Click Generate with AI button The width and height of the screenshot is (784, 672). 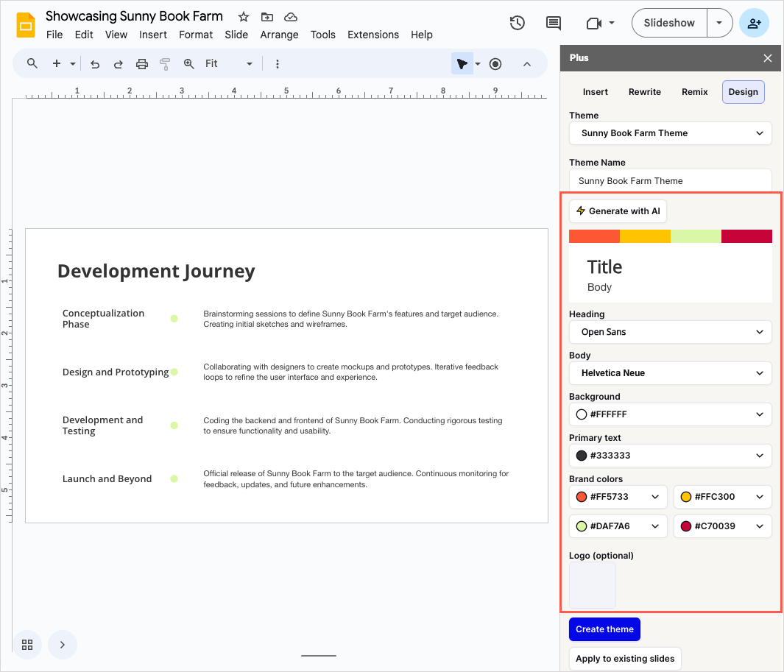click(x=618, y=211)
